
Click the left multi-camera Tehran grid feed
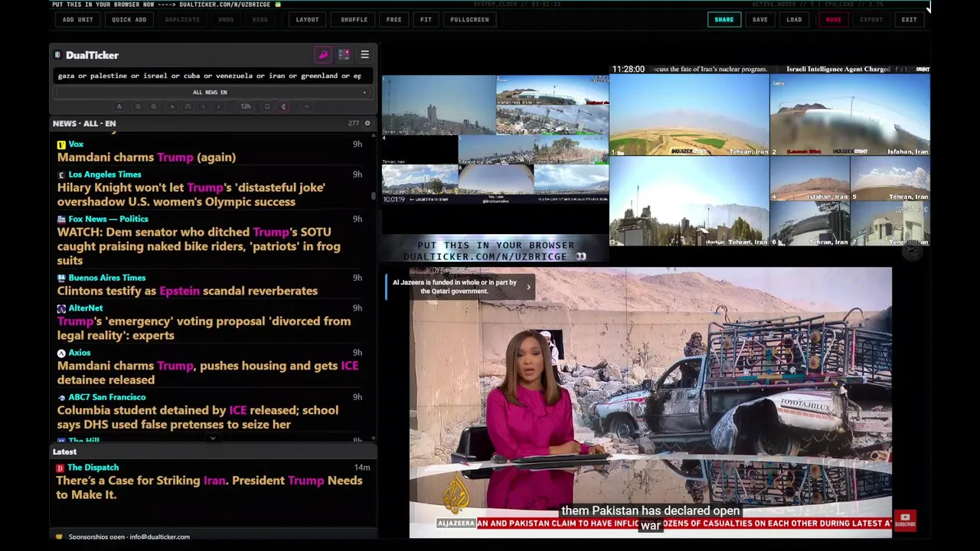click(x=495, y=139)
